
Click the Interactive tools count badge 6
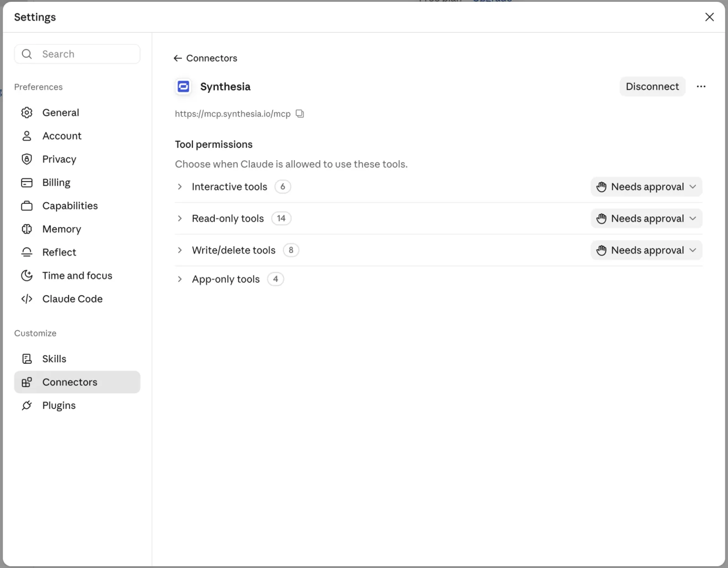click(x=283, y=187)
